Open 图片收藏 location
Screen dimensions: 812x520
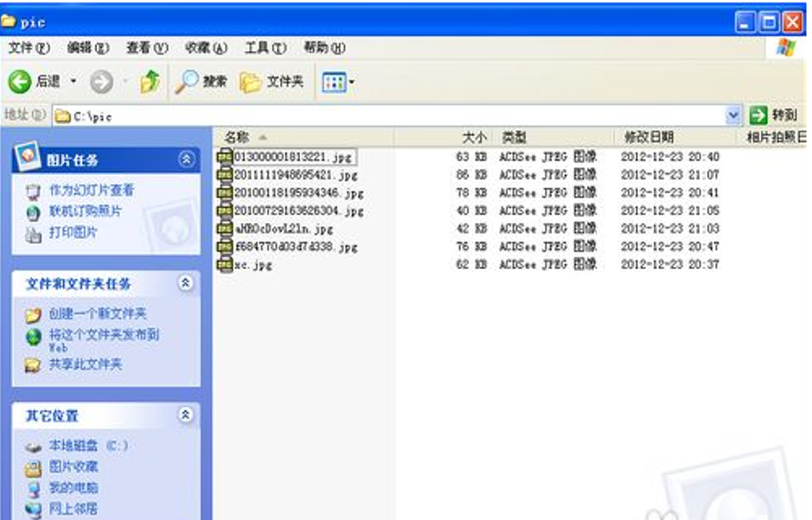pyautogui.click(x=73, y=466)
